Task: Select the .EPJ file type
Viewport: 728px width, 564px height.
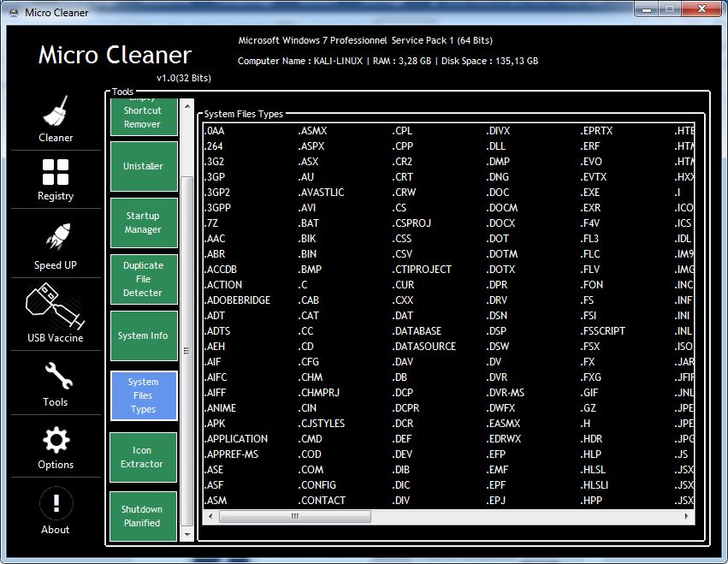Action: tap(496, 501)
